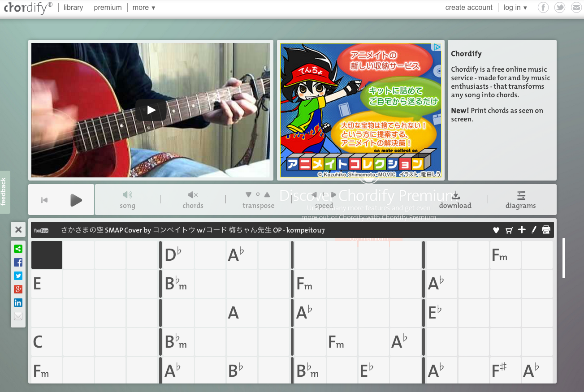Jump to the F♯ chord cell
The height and width of the screenshot is (392, 584).
coord(505,370)
